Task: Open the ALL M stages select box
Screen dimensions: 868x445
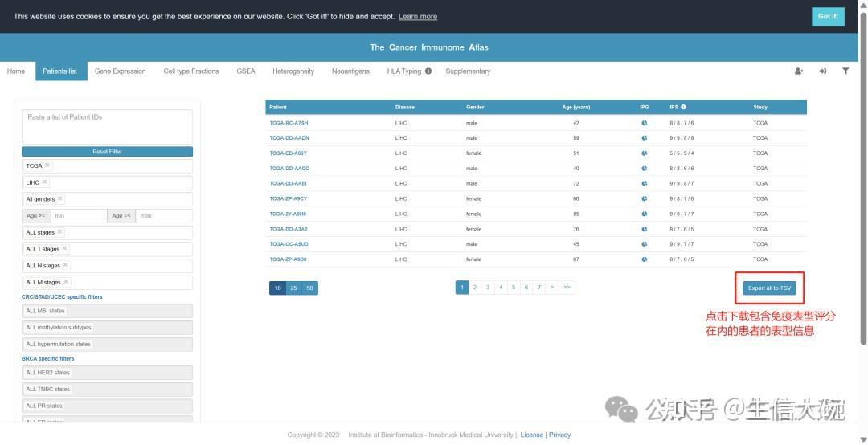Action: point(108,282)
